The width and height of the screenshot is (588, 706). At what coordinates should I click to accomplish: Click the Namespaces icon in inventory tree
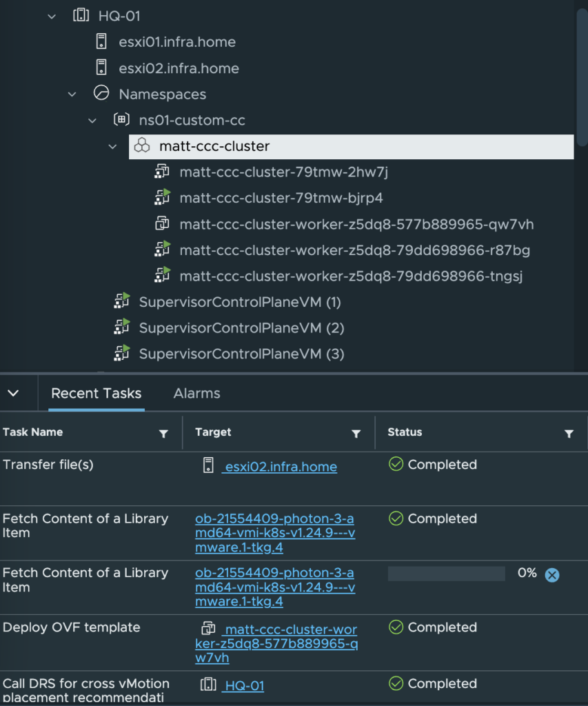click(101, 93)
